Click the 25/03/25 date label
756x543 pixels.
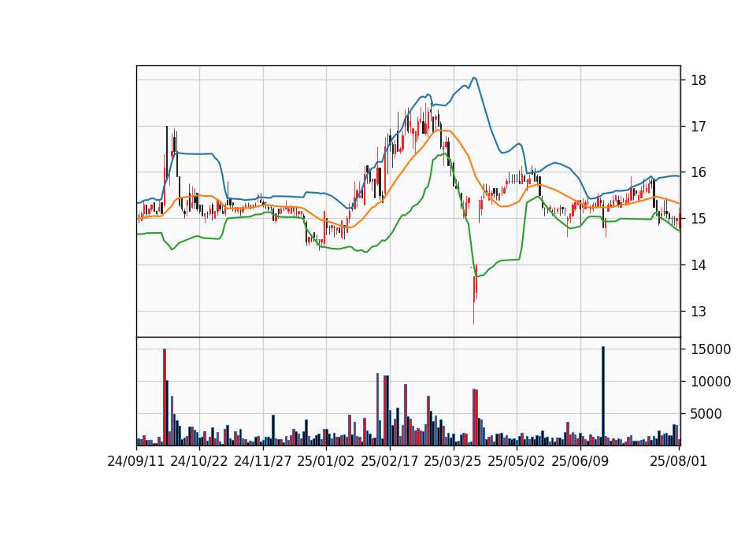tap(453, 461)
